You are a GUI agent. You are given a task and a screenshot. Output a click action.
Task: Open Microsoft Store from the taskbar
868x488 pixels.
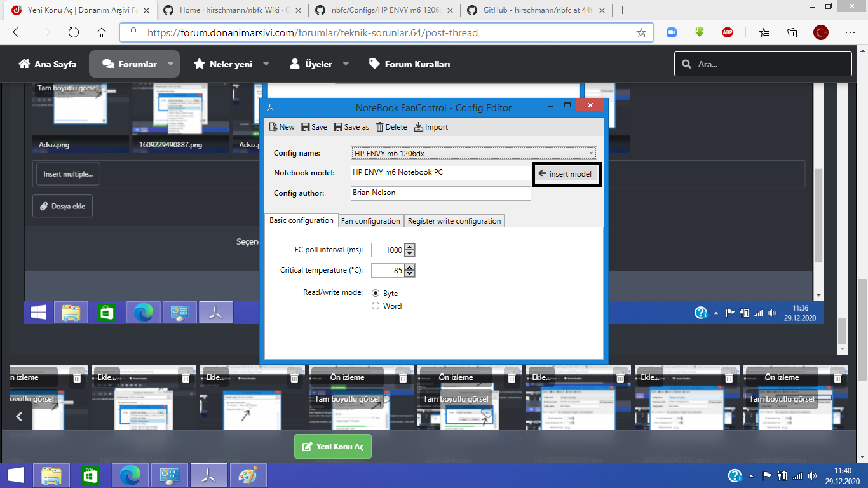(90, 475)
